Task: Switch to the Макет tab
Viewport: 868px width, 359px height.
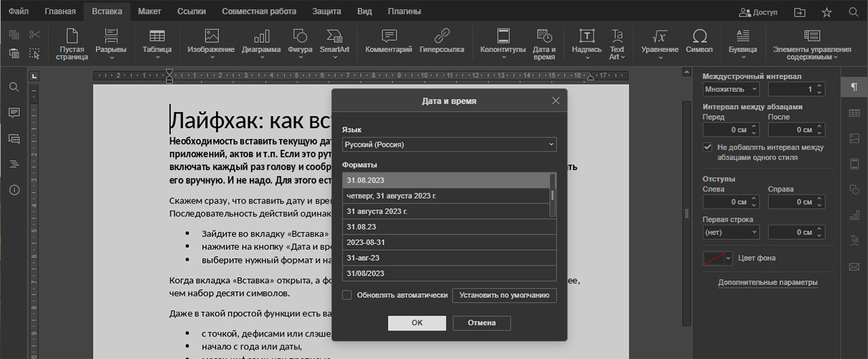Action: (x=150, y=12)
